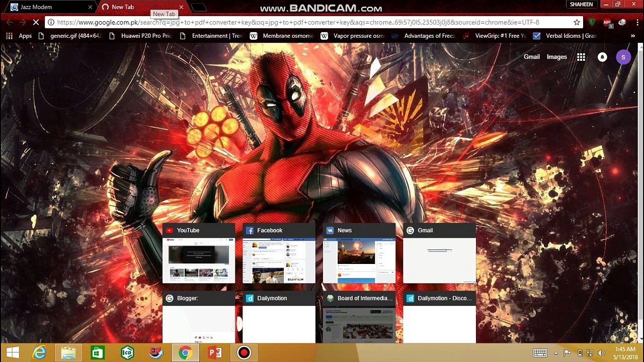Select the loading New Tab tab
This screenshot has width=644, height=362.
pos(142,7)
